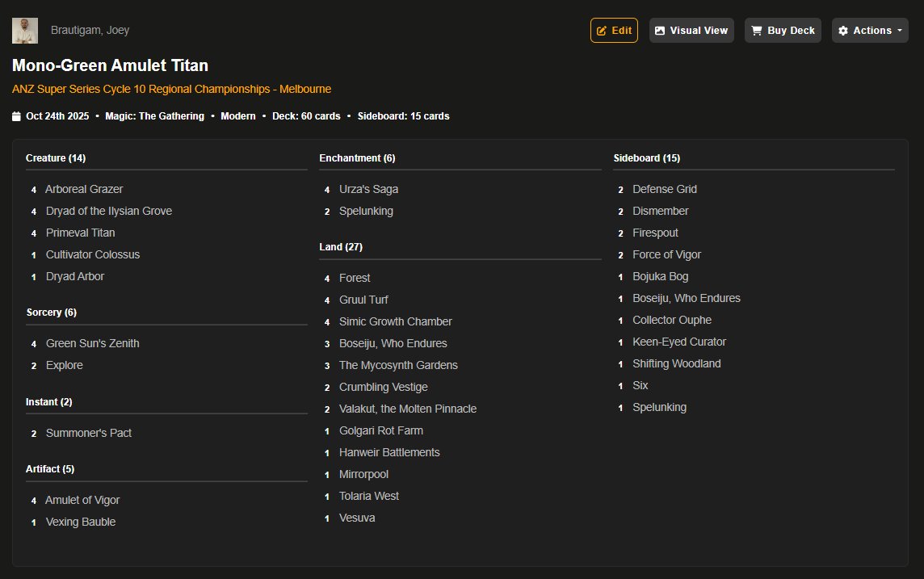This screenshot has height=579, width=924.
Task: Open the Shifting Woodland card
Action: click(677, 363)
